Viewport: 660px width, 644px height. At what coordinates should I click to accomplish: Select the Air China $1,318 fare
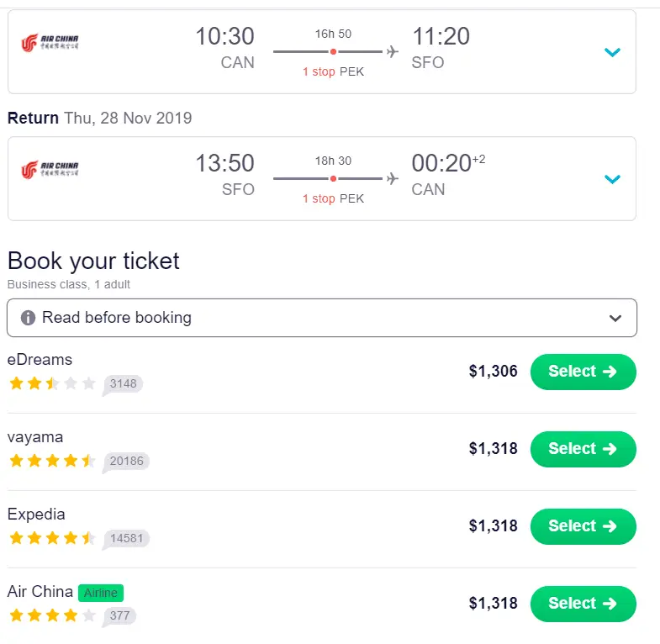583,604
